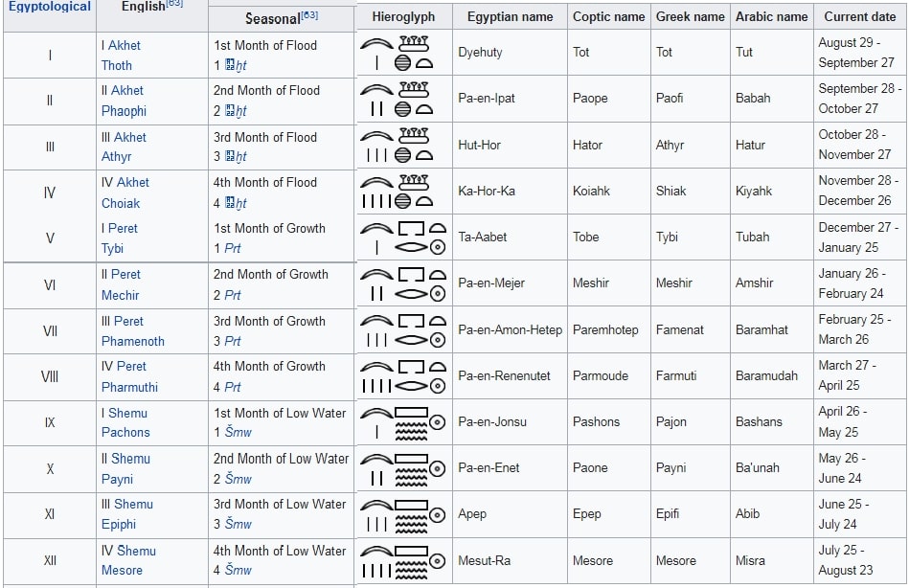Open the Phaophi month link
The height and width of the screenshot is (588, 909).
[125, 111]
